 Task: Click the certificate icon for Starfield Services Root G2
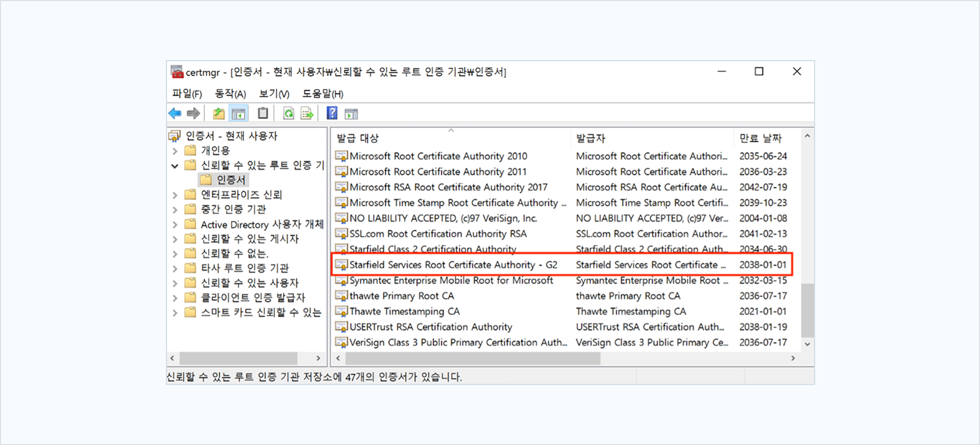coord(341,265)
